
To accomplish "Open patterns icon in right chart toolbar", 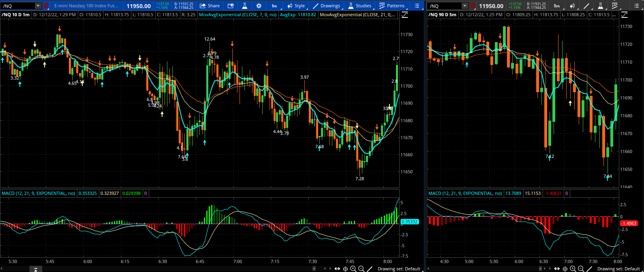I will 615,6.
